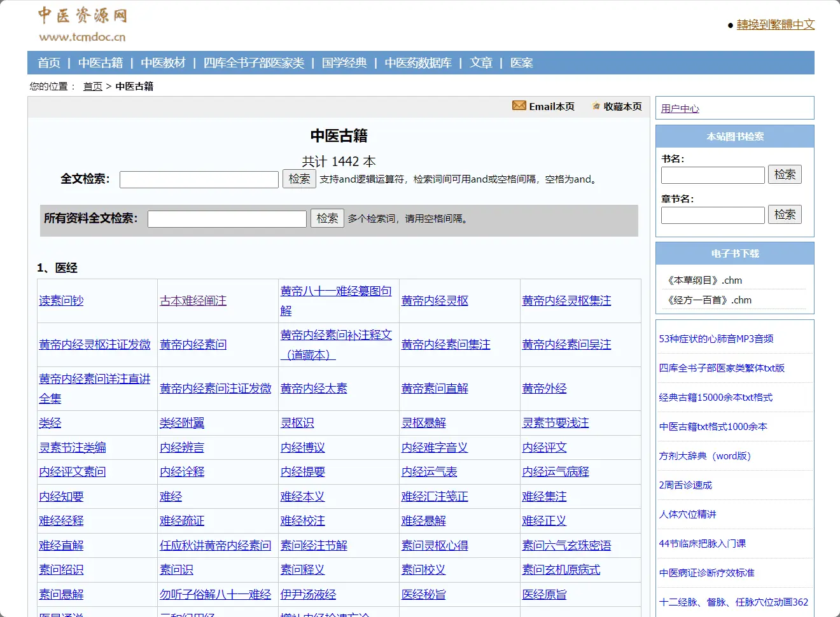
Task: Click the Email本页 envelope icon
Action: [x=519, y=106]
